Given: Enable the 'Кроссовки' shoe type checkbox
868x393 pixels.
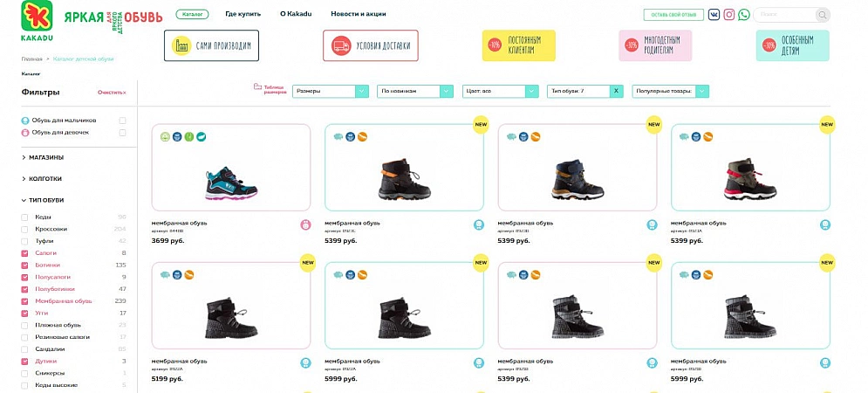Looking at the screenshot, I should click(25, 229).
